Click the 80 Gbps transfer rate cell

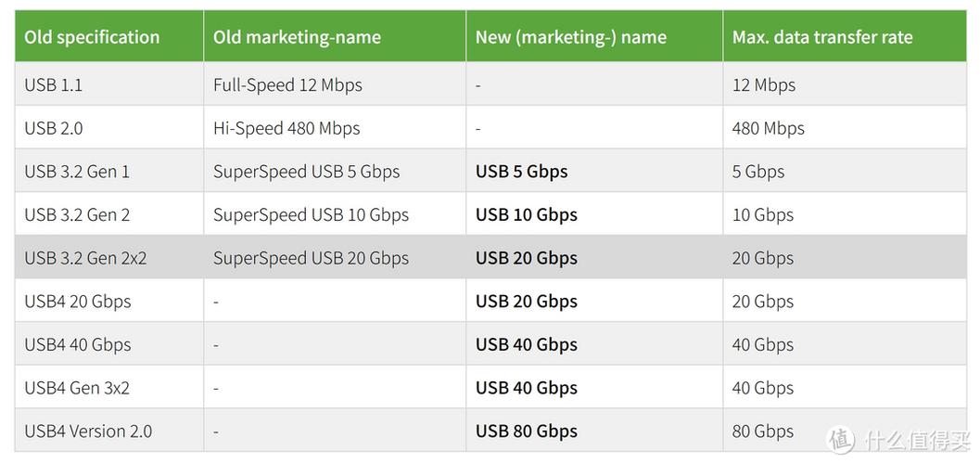pos(845,431)
